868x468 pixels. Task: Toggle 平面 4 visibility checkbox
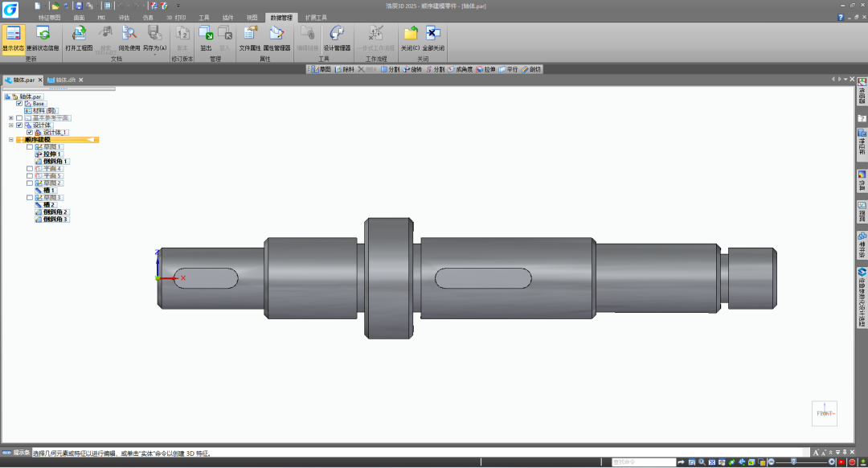[x=30, y=168]
